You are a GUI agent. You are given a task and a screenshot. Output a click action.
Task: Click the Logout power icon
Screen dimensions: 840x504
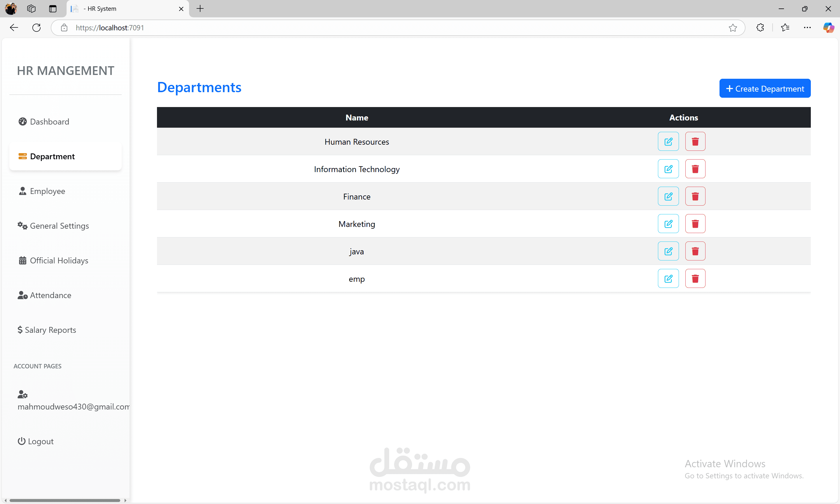21,441
